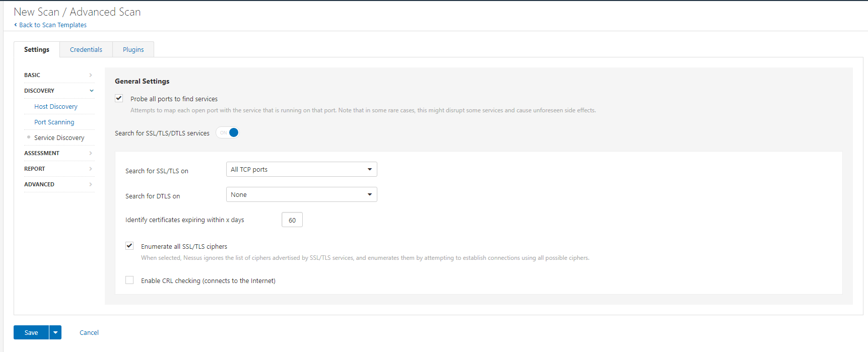This screenshot has height=352, width=868.
Task: Select the Service Discovery subsection
Action: point(59,137)
